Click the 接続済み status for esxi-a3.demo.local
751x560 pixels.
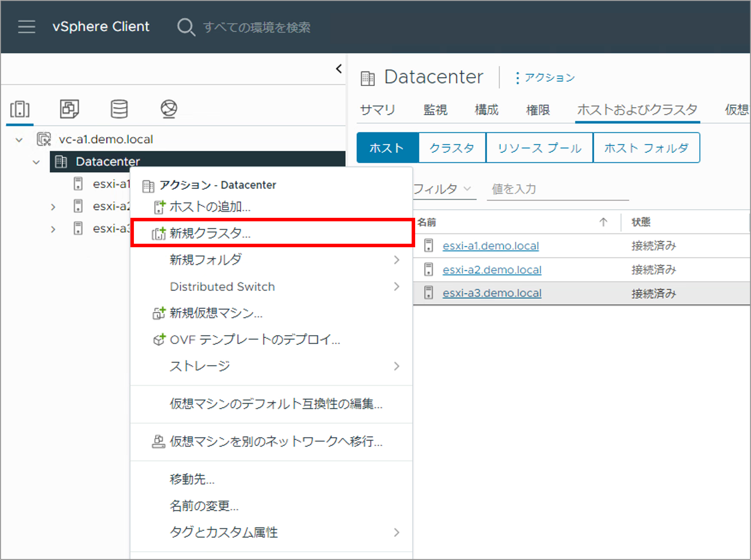click(x=654, y=293)
